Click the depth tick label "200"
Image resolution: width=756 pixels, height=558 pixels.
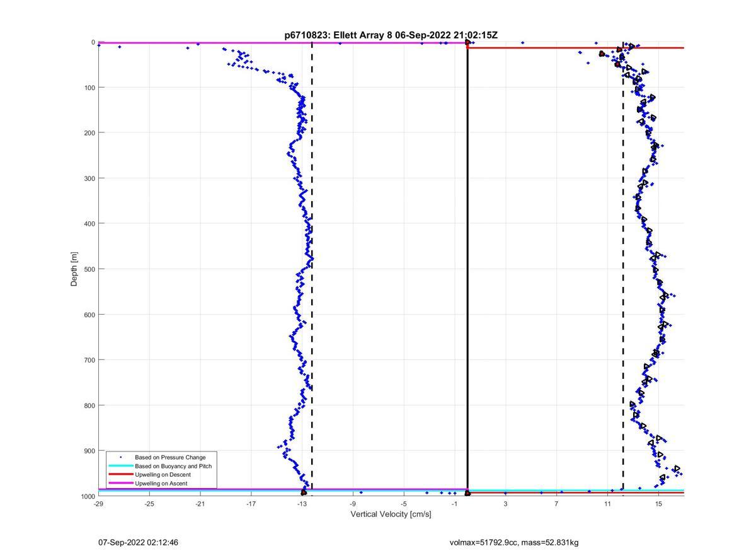pos(89,133)
